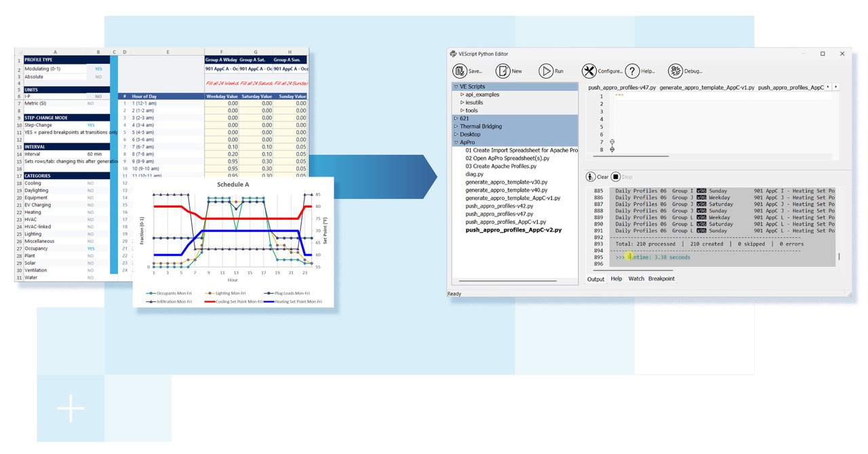Expand the iesutils folder
Screen dimensions: 868x454
click(462, 102)
